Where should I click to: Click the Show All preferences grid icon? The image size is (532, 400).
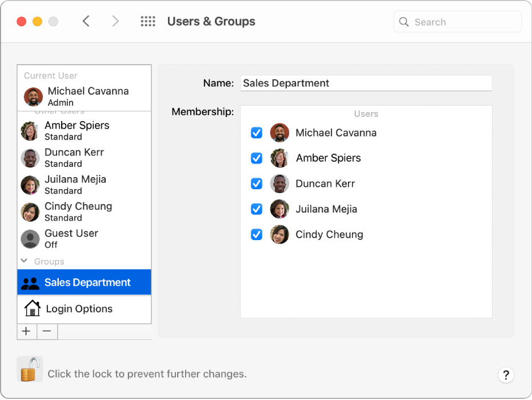[147, 21]
